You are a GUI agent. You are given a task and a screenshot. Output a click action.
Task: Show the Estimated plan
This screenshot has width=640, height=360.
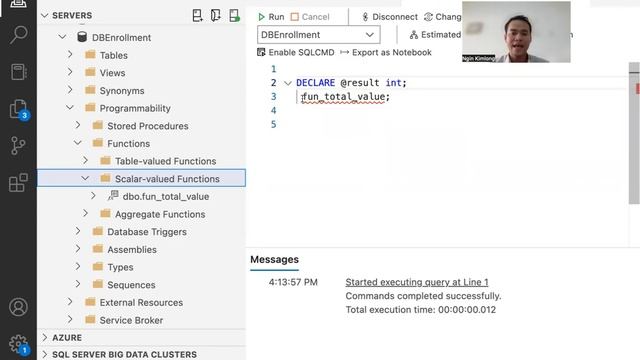[x=436, y=35]
